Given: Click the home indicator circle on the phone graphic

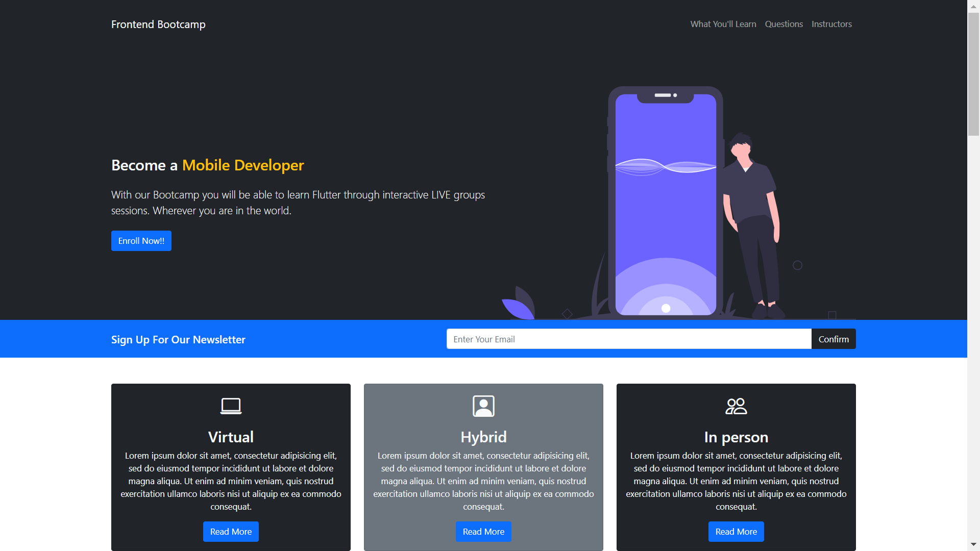Looking at the screenshot, I should 666,308.
